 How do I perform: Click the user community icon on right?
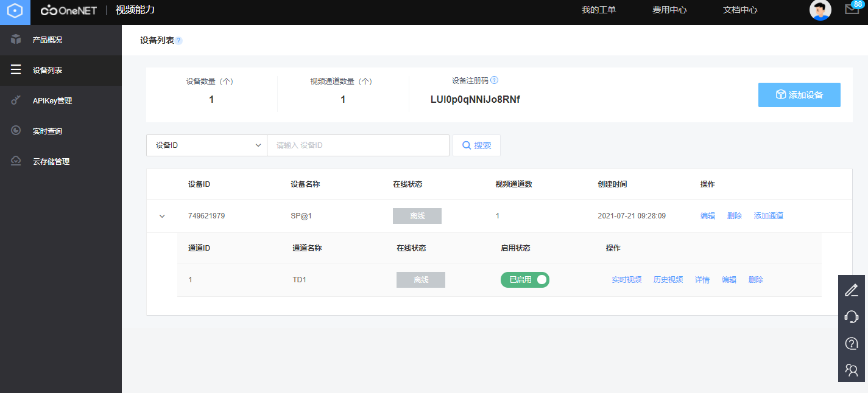[852, 369]
